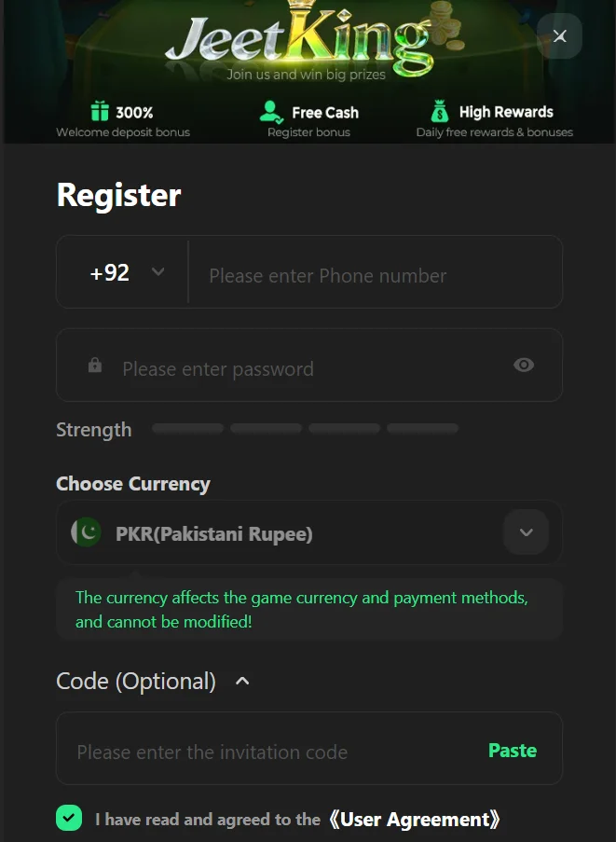Close the registration popup with X
The image size is (616, 842).
click(x=559, y=36)
